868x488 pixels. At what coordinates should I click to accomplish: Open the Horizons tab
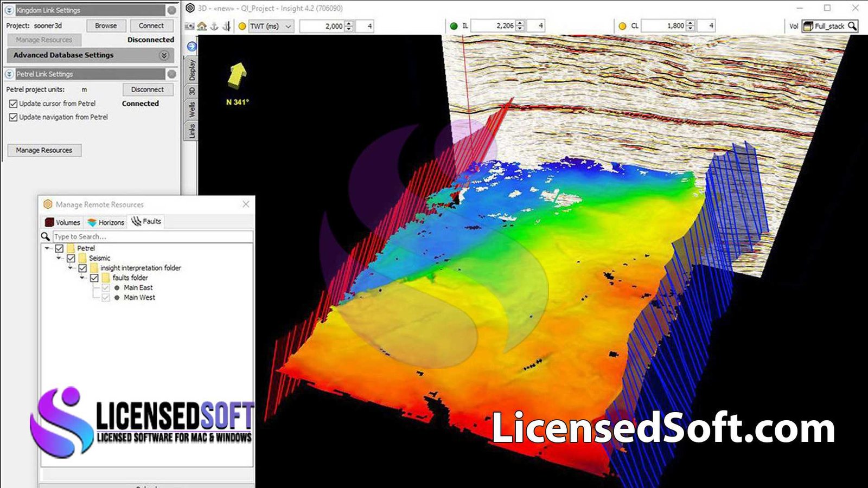[106, 222]
